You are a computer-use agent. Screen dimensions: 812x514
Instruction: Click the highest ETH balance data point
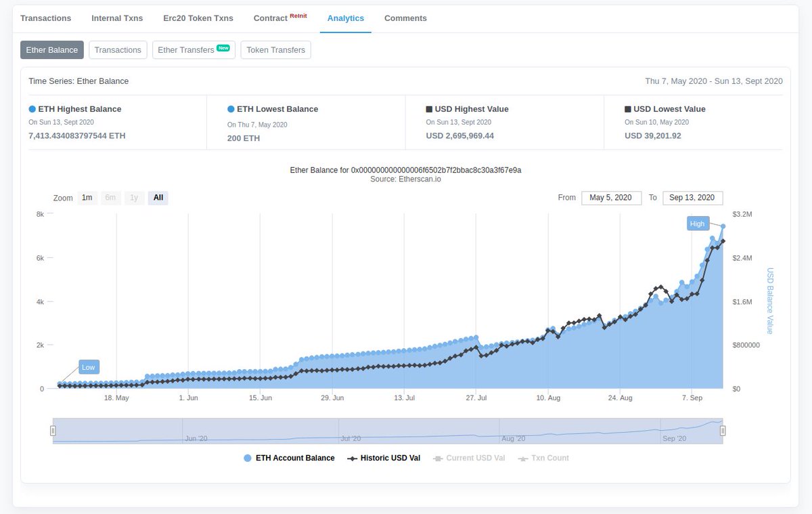[x=723, y=226]
